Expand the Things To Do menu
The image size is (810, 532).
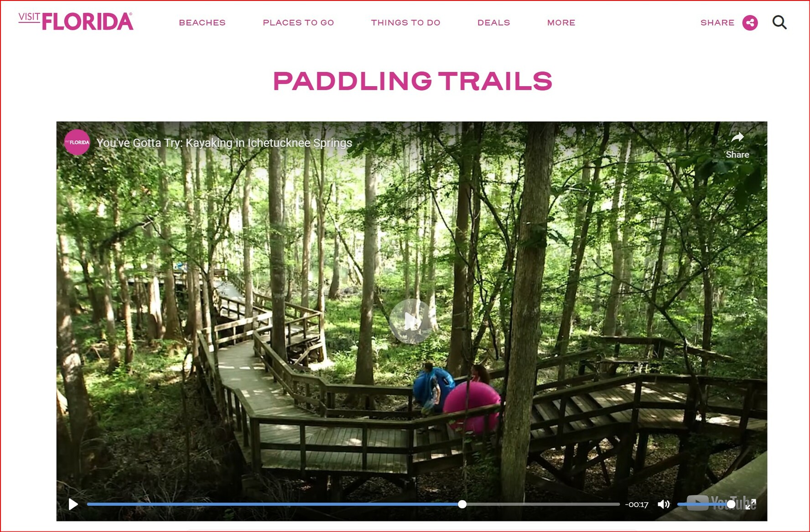pos(405,23)
